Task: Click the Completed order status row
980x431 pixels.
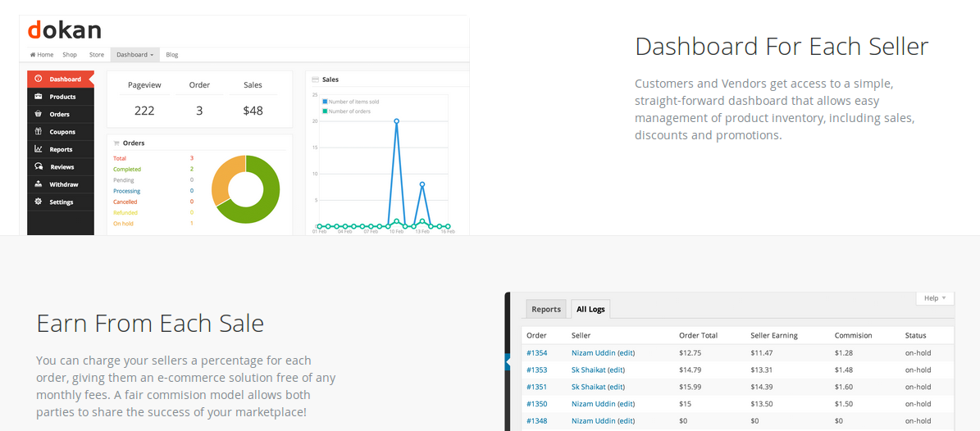Action: pos(153,170)
